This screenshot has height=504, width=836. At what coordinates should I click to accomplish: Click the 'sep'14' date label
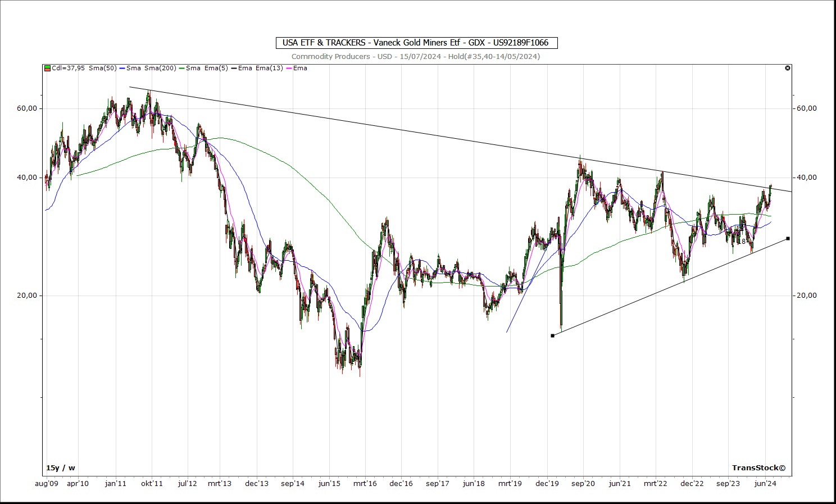point(293,483)
